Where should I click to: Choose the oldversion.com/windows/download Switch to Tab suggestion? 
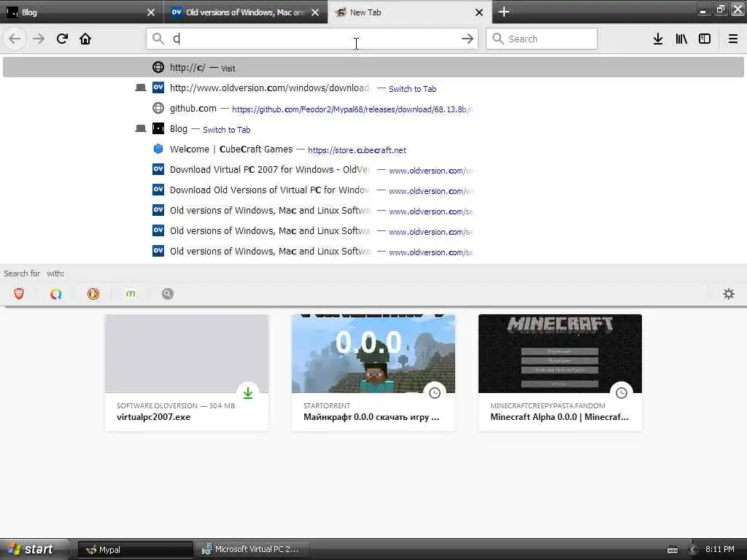tap(373, 88)
